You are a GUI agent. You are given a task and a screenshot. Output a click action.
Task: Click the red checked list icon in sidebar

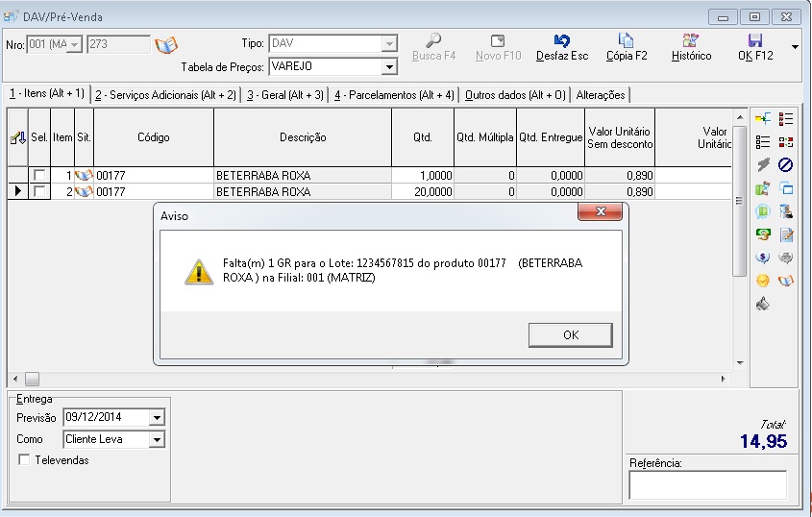(x=786, y=119)
